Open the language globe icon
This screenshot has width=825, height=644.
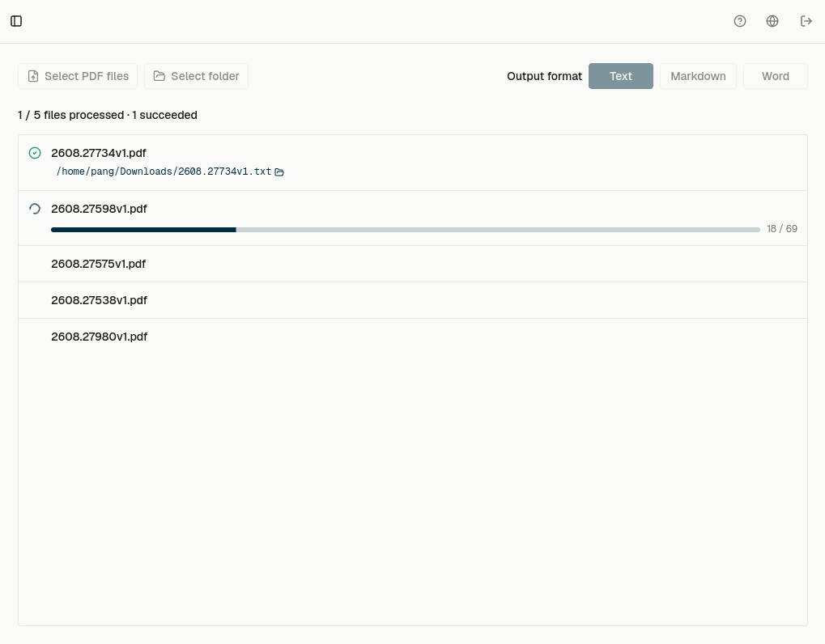point(772,21)
